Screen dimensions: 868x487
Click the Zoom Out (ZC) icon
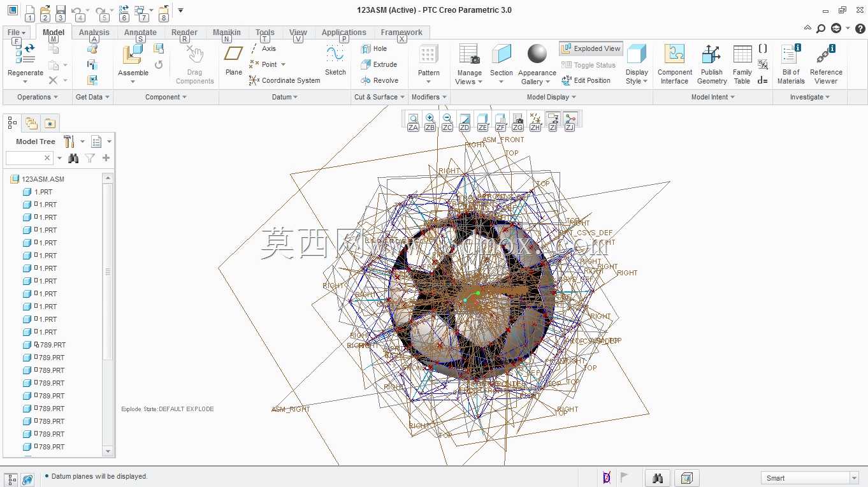click(x=447, y=119)
